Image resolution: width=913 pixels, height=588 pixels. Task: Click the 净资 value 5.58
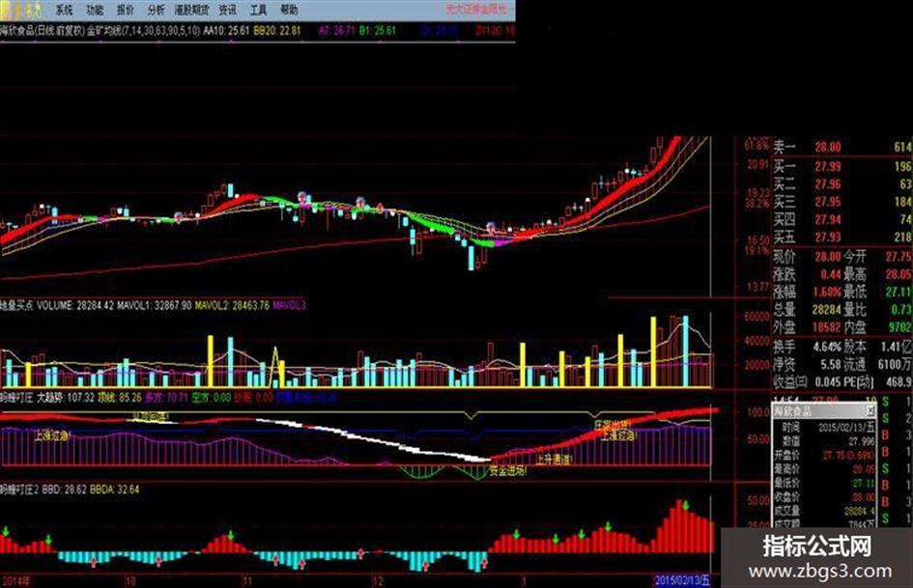(831, 364)
